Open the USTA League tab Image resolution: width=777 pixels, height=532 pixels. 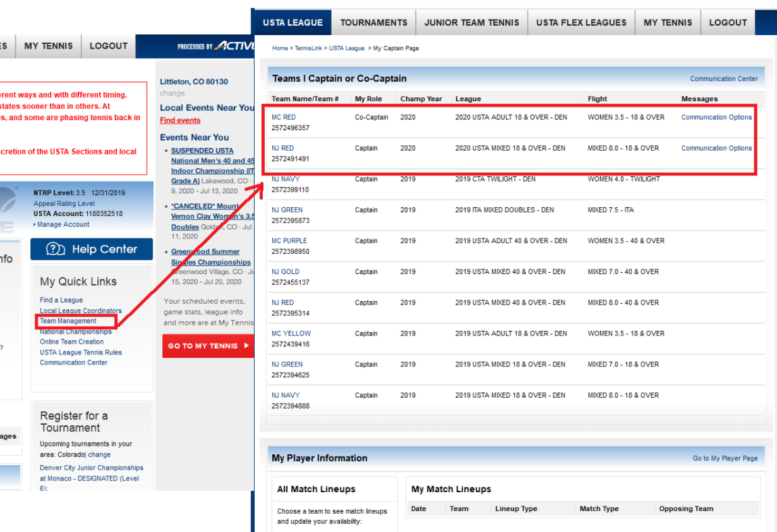click(293, 22)
